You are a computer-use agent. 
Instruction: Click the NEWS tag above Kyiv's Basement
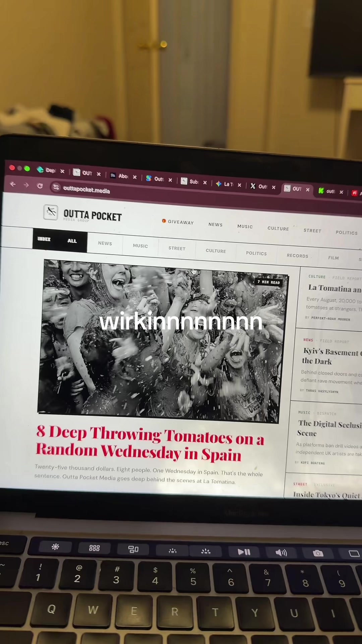(x=308, y=340)
